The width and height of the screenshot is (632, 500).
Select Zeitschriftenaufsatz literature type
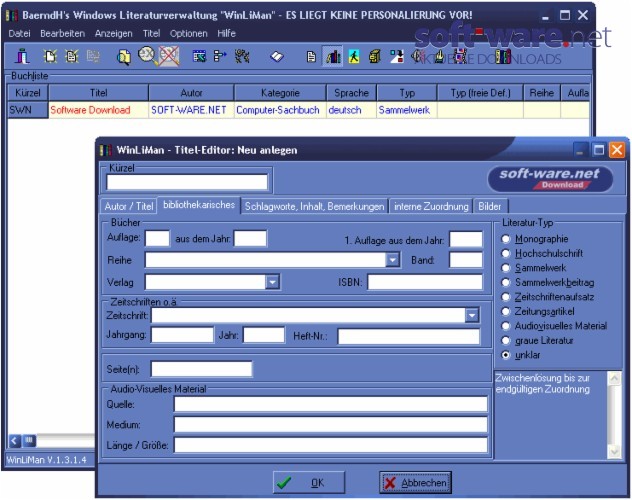(505, 297)
